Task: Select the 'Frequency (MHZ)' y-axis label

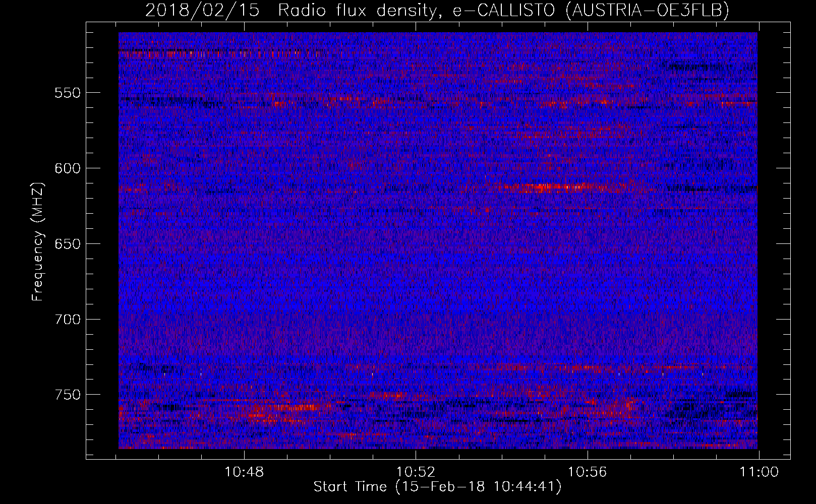Action: click(38, 241)
